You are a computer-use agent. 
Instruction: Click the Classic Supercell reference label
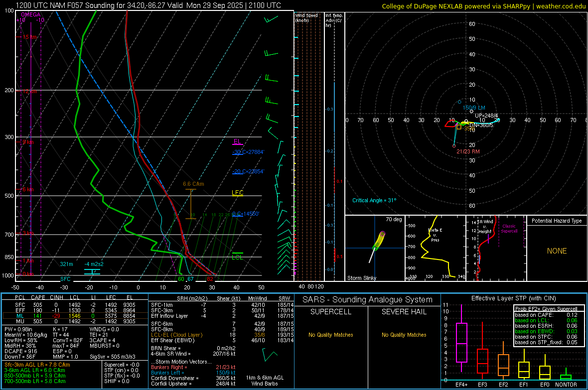point(509,229)
